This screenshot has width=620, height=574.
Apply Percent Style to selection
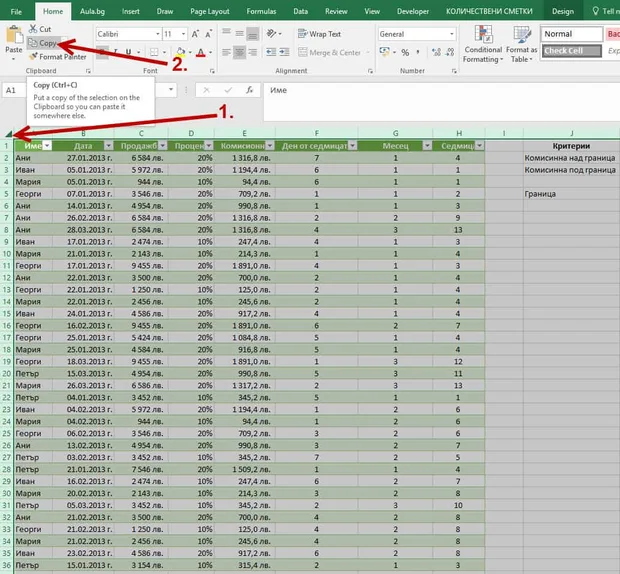point(405,52)
